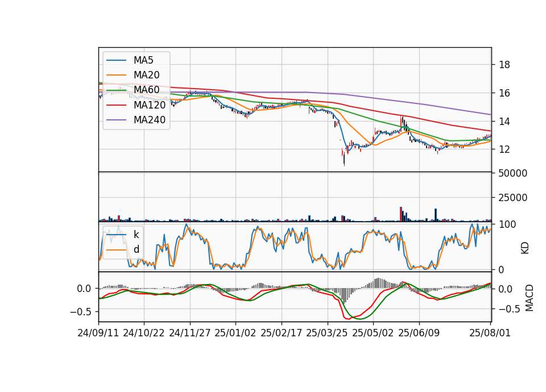The height and width of the screenshot is (392, 546).
Task: Click the MA5 legend label
Action: pyautogui.click(x=143, y=60)
